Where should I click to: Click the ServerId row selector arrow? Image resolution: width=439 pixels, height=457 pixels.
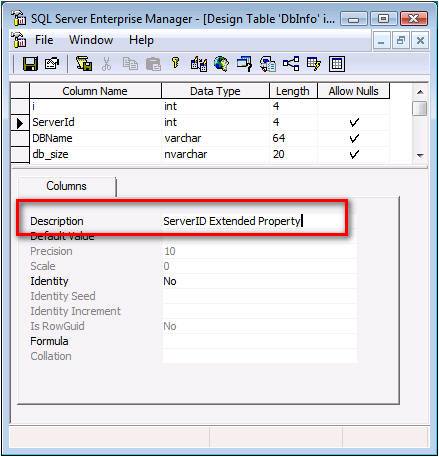[x=20, y=123]
